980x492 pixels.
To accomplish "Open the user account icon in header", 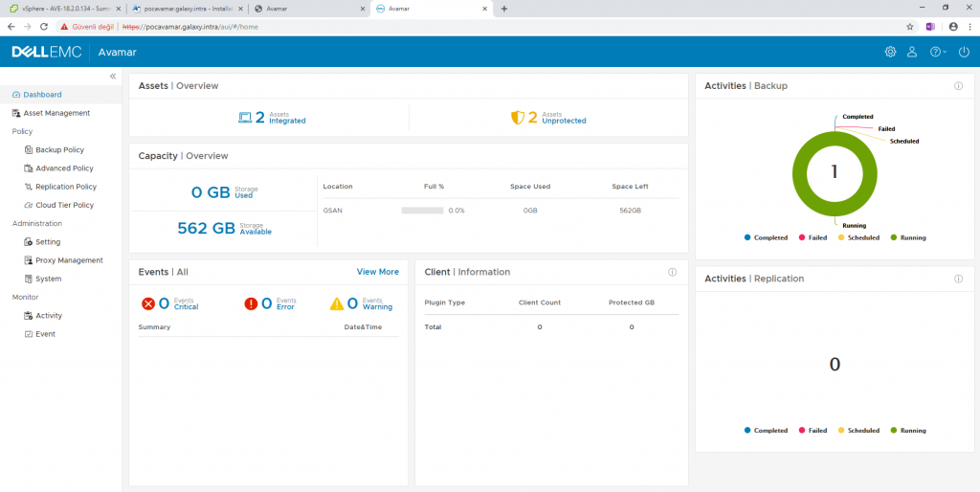I will click(912, 52).
